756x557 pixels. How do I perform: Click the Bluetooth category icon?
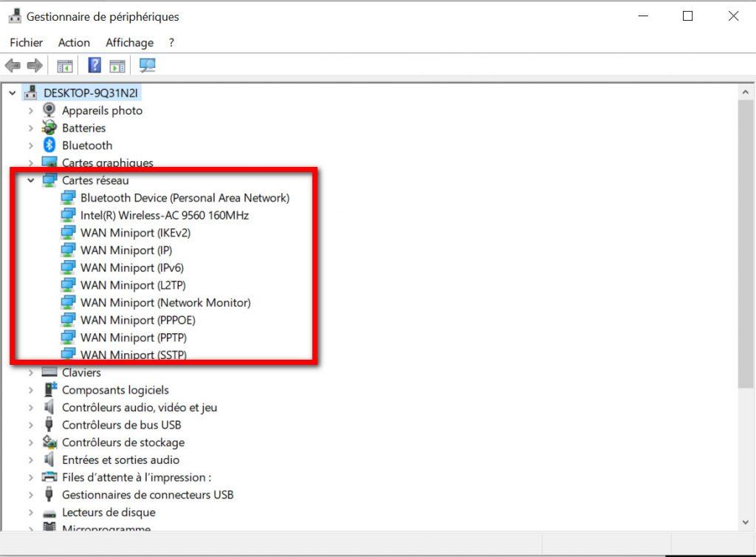49,146
